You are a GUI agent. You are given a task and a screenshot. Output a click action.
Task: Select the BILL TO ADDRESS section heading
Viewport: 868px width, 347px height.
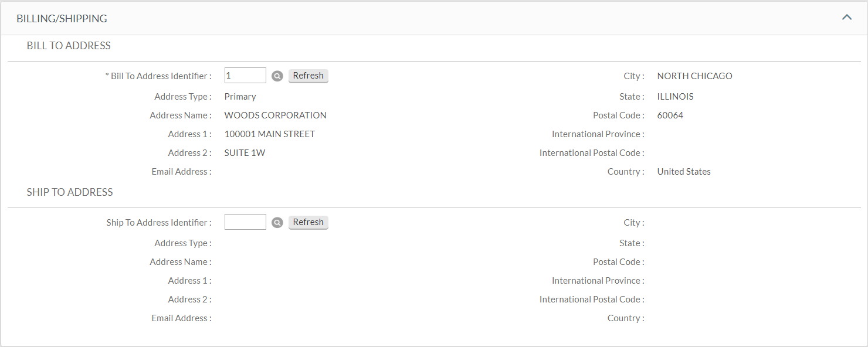pyautogui.click(x=69, y=46)
